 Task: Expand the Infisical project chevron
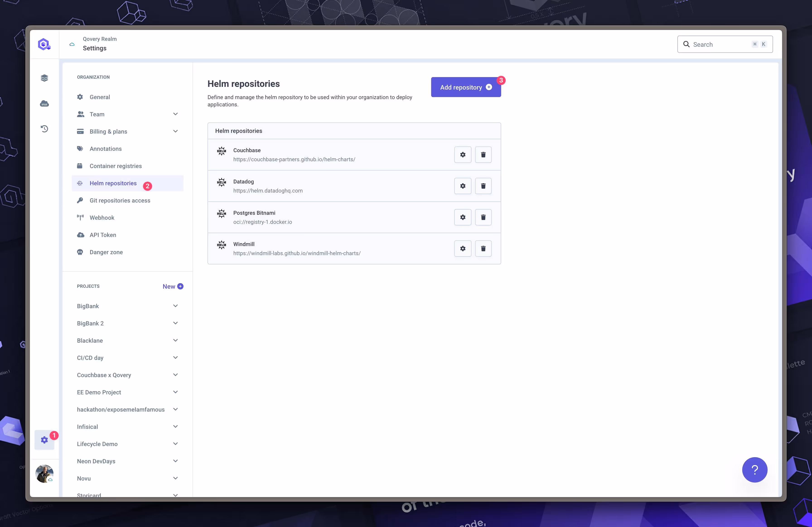pyautogui.click(x=175, y=427)
